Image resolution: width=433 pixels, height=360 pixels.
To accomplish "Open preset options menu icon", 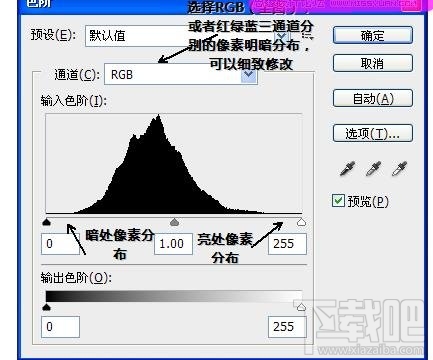I will click(x=307, y=36).
